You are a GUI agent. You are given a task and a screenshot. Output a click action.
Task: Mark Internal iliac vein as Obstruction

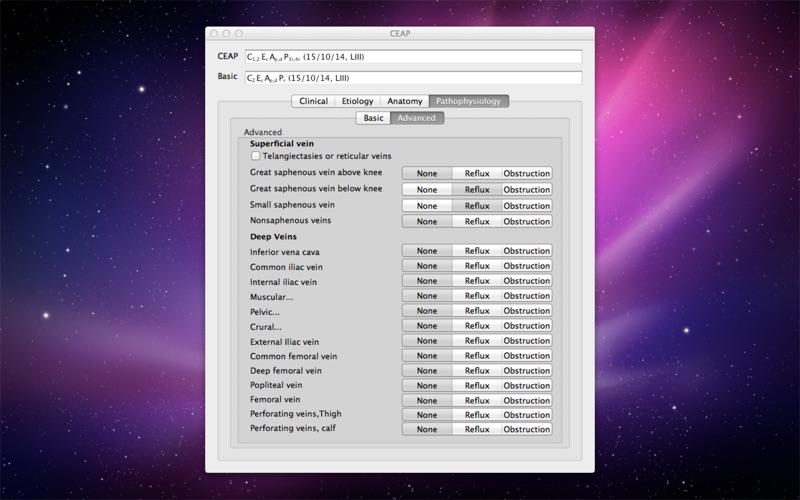tap(527, 281)
